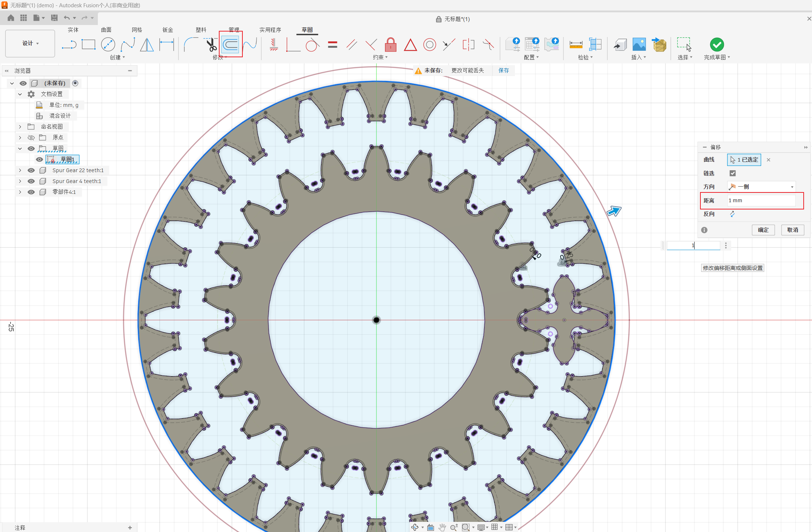The width and height of the screenshot is (812, 532).
Task: Expand the 创建 create menu
Action: 117,57
